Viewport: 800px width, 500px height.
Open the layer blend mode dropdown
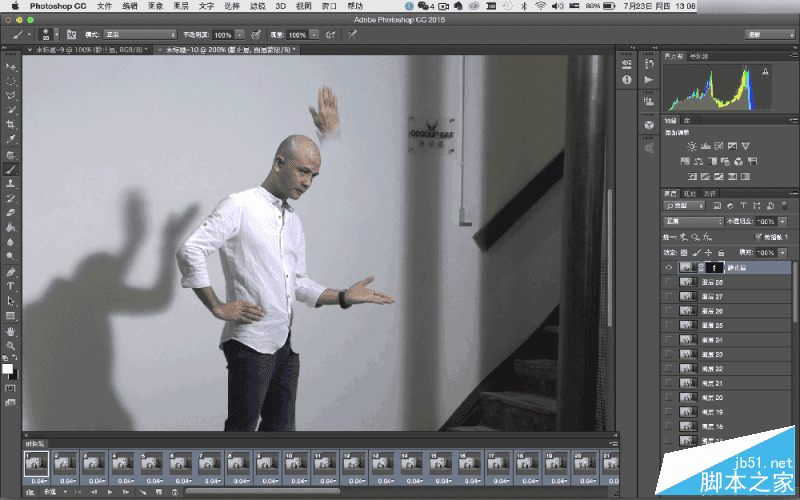(693, 221)
